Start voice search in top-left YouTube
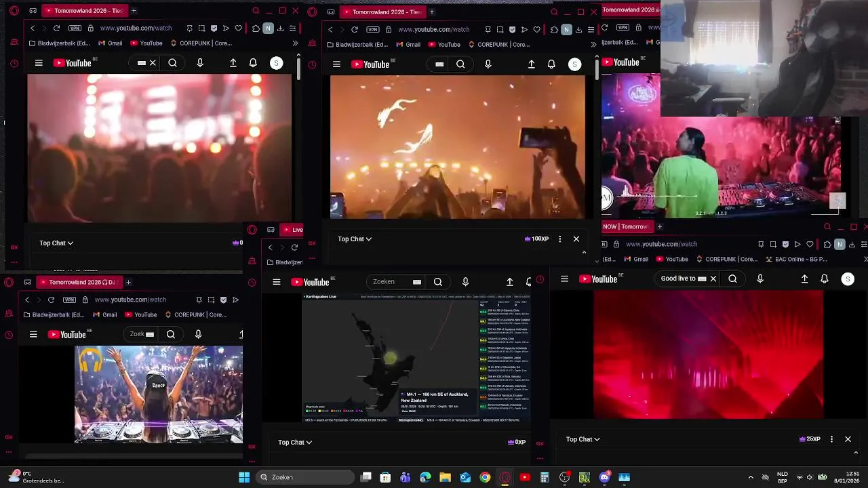This screenshot has height=488, width=868. click(x=199, y=63)
